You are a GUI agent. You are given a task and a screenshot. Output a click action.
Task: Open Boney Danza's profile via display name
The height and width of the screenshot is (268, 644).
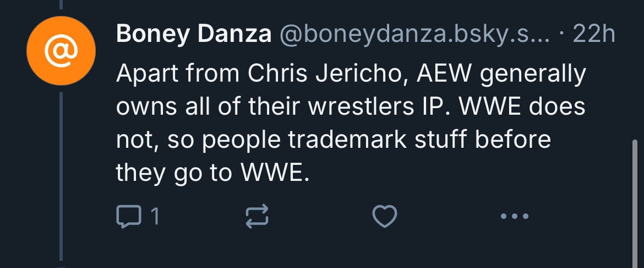(x=194, y=35)
